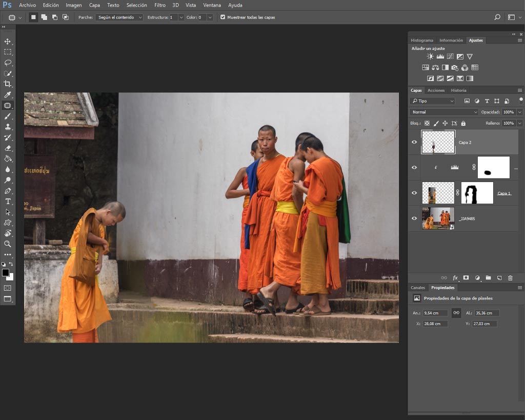525x420 pixels.
Task: Open the Normal blend mode dropdown
Action: click(x=444, y=112)
